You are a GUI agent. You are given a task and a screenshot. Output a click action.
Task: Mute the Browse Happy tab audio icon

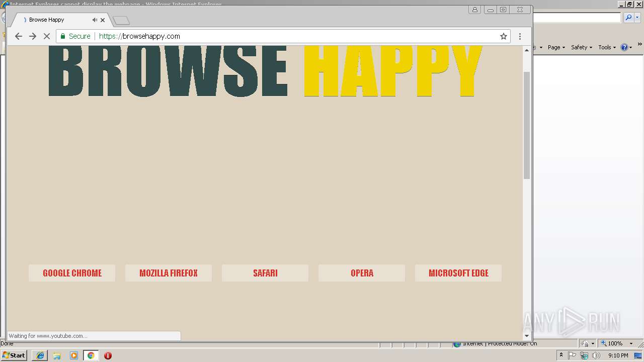point(95,20)
